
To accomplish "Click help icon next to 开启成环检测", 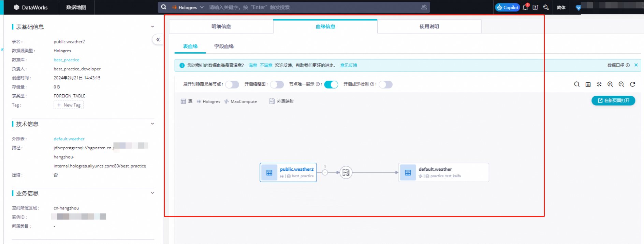I will pos(372,84).
